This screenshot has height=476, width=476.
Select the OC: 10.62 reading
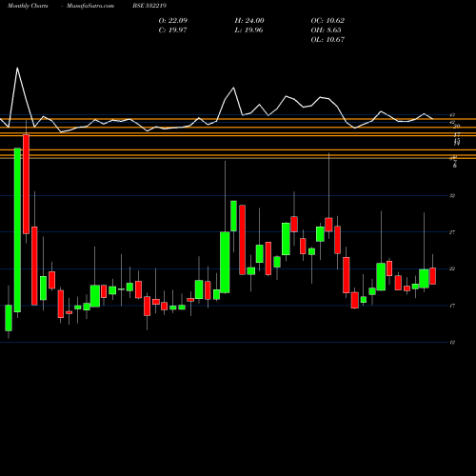coord(327,21)
